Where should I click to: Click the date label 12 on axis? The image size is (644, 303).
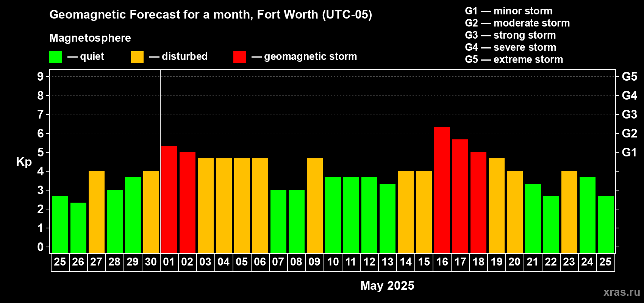click(x=369, y=262)
